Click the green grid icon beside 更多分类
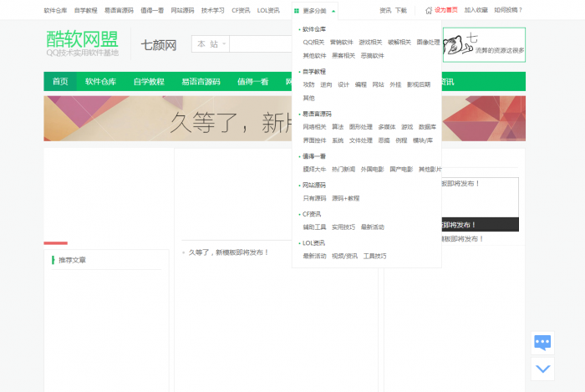Screen dimensions: 585x392 pyautogui.click(x=297, y=11)
